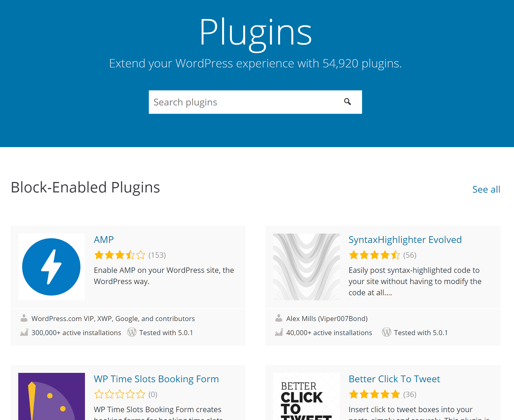Image resolution: width=514 pixels, height=420 pixels.
Task: Click the AMP plugin title link
Action: 104,239
